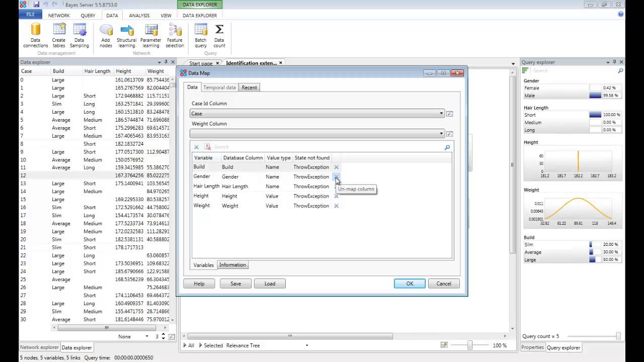The height and width of the screenshot is (362, 644).
Task: Switch to the ANALYSIS ribbon tab
Action: pos(139,16)
